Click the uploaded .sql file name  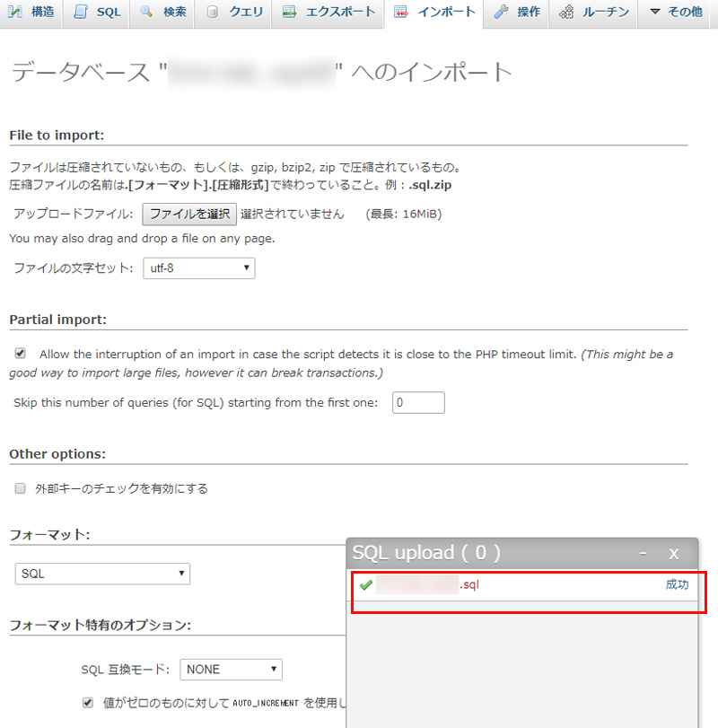(x=428, y=585)
